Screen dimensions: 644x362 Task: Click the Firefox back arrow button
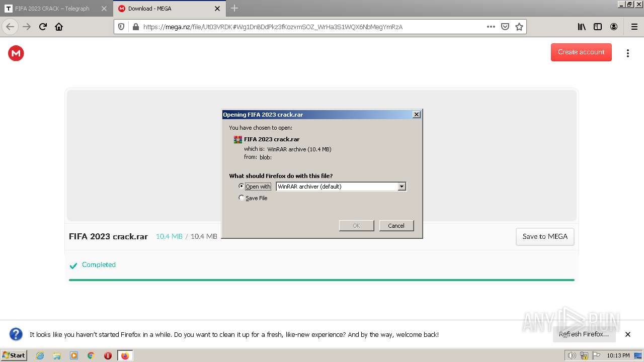click(x=10, y=27)
